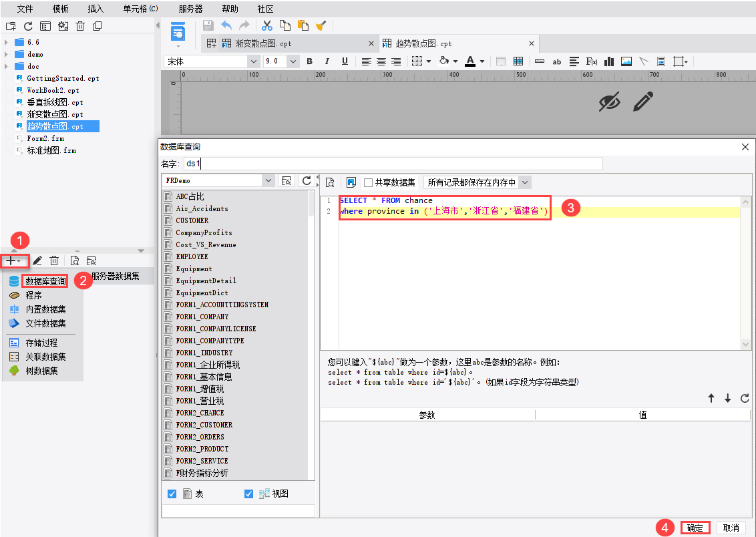The width and height of the screenshot is (756, 537).
Task: Switch to the 渐变散点图.cpt tab
Action: pyautogui.click(x=263, y=43)
